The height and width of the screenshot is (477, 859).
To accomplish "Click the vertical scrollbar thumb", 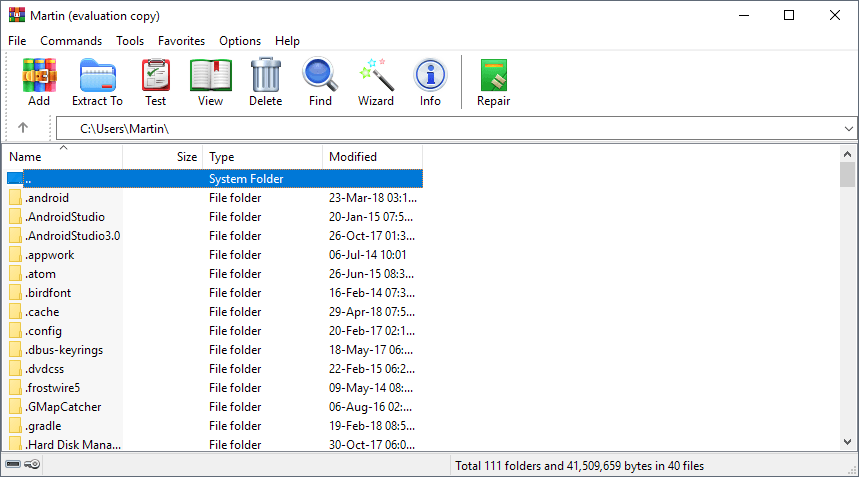I will click(x=847, y=174).
